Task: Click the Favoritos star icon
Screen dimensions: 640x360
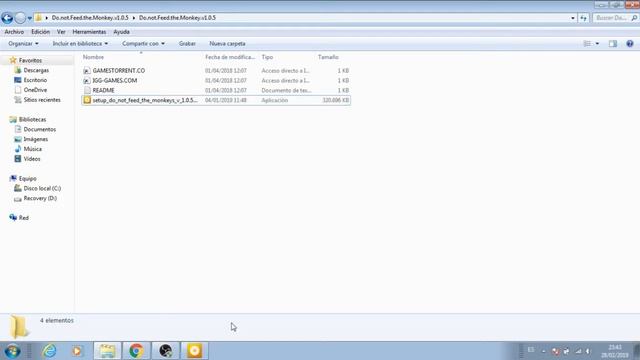Action: pos(13,60)
